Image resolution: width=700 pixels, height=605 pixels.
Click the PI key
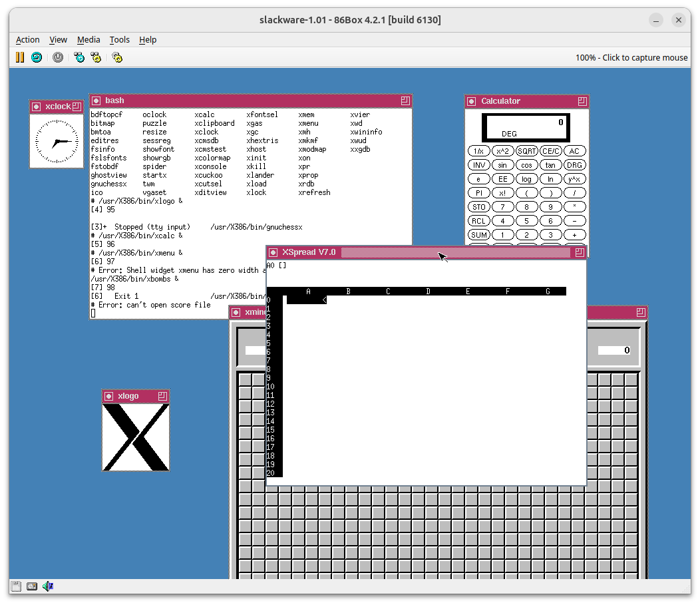478,193
